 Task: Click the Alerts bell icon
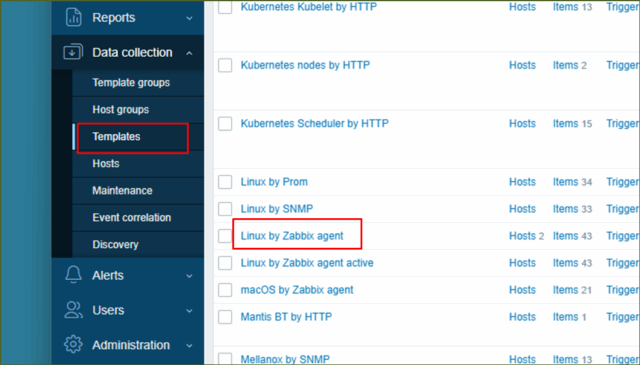73,274
